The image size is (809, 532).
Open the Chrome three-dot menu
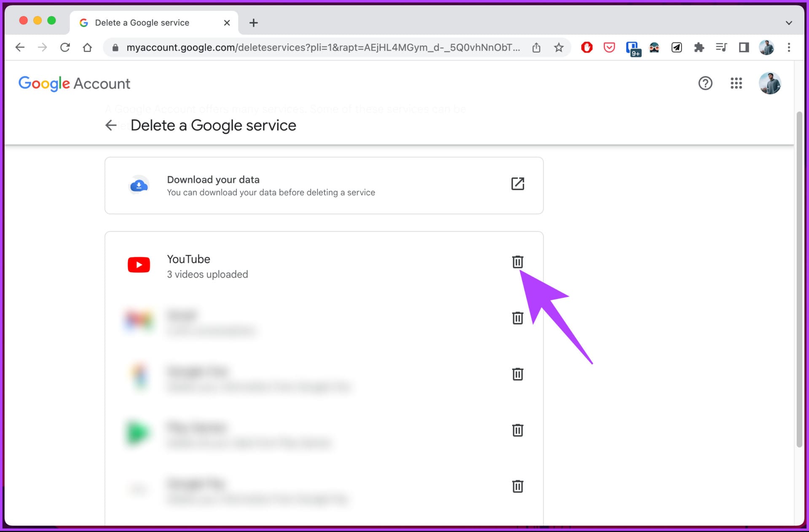(789, 47)
